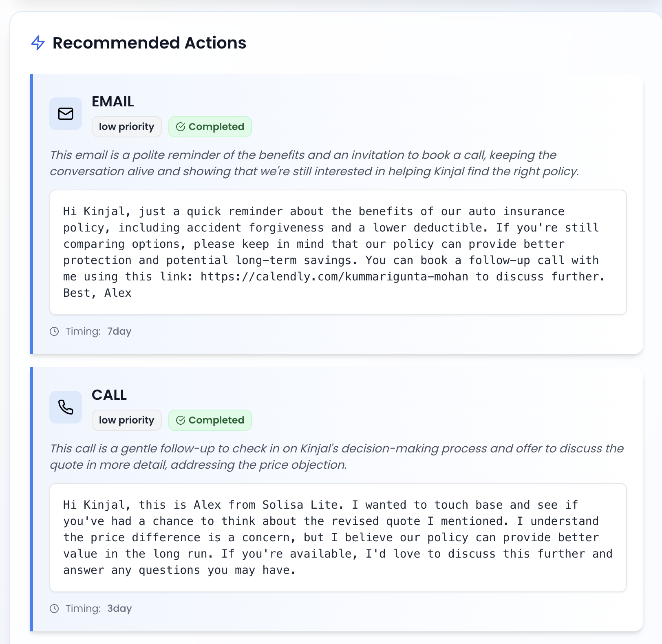Image resolution: width=662 pixels, height=644 pixels.
Task: Click the 3day timing value
Action: (x=119, y=609)
